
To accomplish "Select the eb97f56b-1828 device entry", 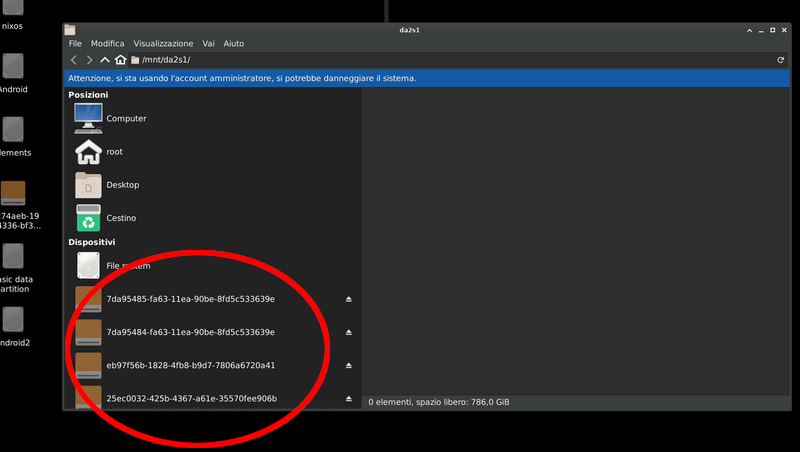I will click(190, 365).
